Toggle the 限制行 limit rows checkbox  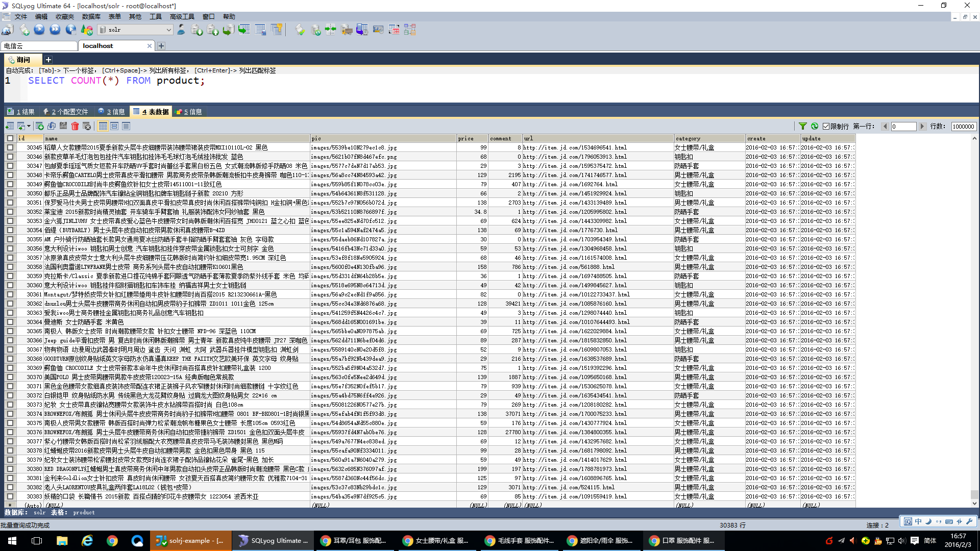click(x=826, y=127)
